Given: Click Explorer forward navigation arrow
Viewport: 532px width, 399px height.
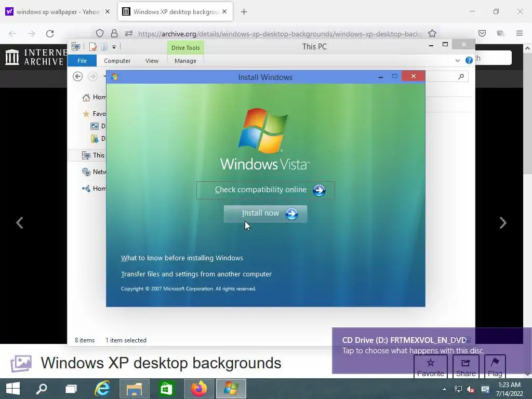Looking at the screenshot, I should [x=92, y=76].
